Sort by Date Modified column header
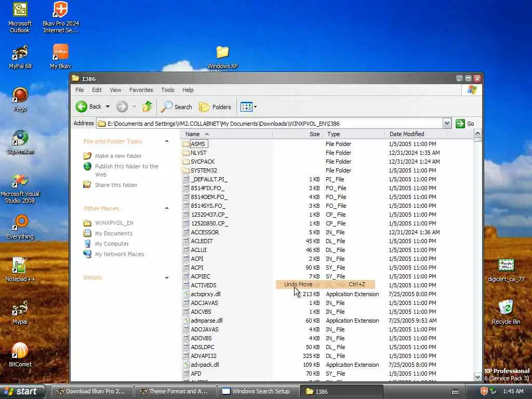532x399 pixels. [416, 134]
